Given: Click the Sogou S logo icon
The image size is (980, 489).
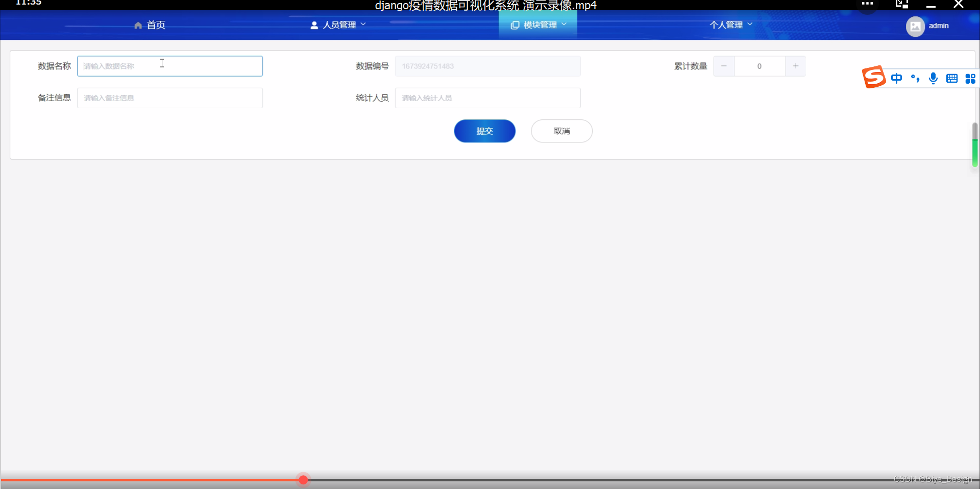Looking at the screenshot, I should pos(874,77).
